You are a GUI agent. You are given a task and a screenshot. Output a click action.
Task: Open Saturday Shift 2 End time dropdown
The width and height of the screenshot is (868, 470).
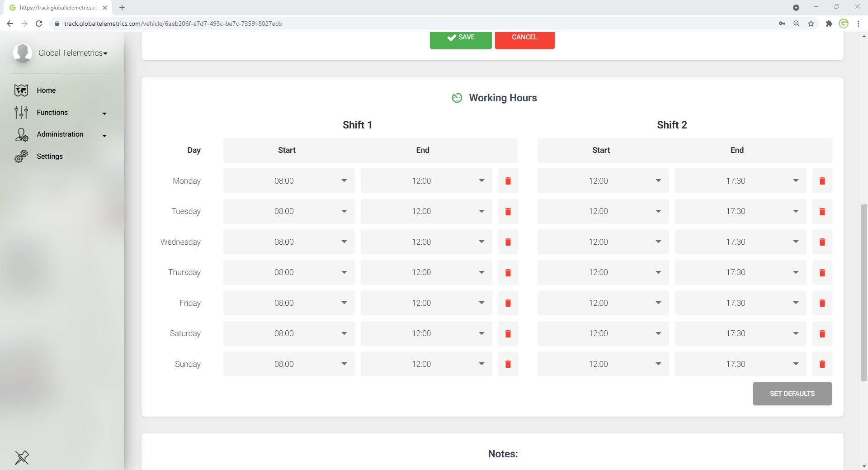(740, 333)
